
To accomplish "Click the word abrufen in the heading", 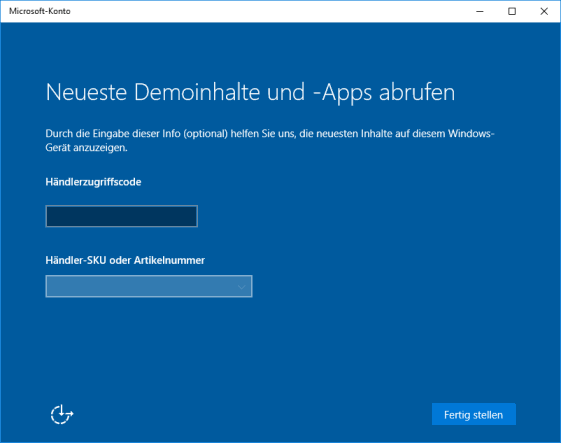I will tap(417, 92).
